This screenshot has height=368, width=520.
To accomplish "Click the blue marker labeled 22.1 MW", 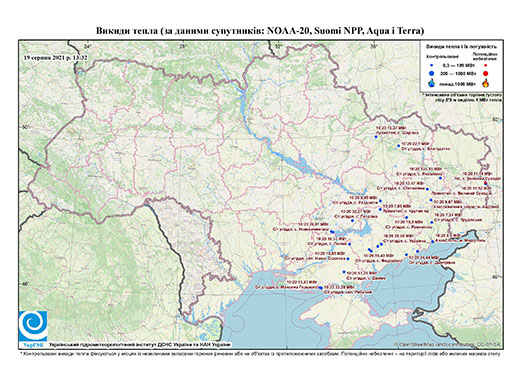I will (398, 146).
